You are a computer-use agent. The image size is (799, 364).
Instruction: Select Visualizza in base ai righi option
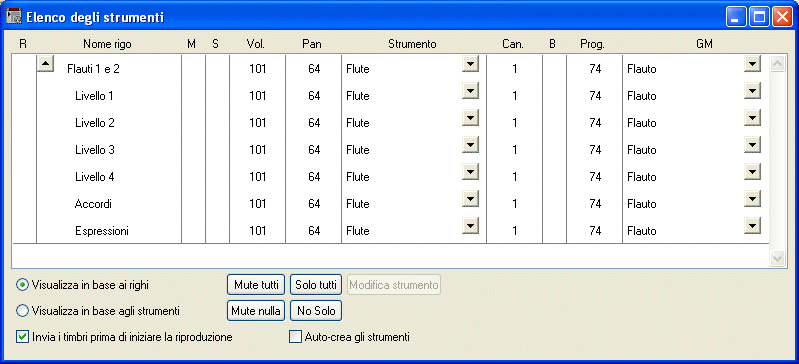22,285
